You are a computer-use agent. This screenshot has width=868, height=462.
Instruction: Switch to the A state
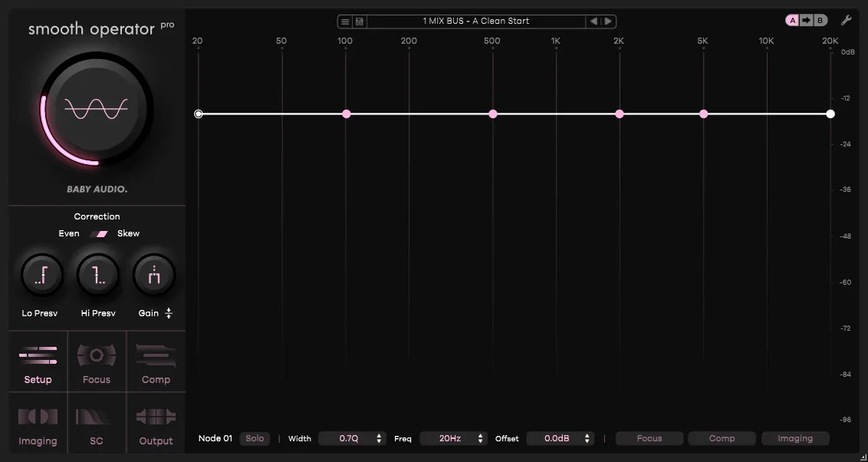[x=793, y=21]
